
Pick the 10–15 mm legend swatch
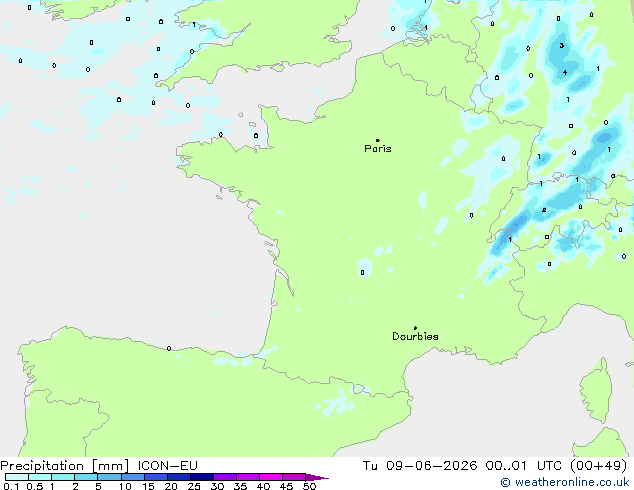pos(133,477)
